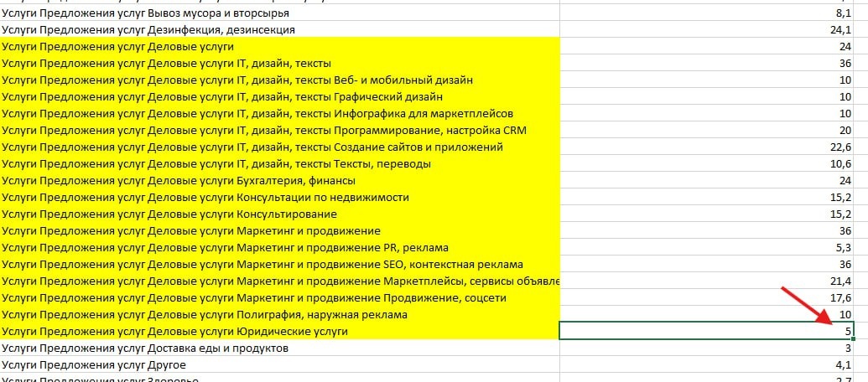This screenshot has width=868, height=382.
Task: Click value 8,1 in the Вывоз мусора row
Action: pyautogui.click(x=707, y=13)
